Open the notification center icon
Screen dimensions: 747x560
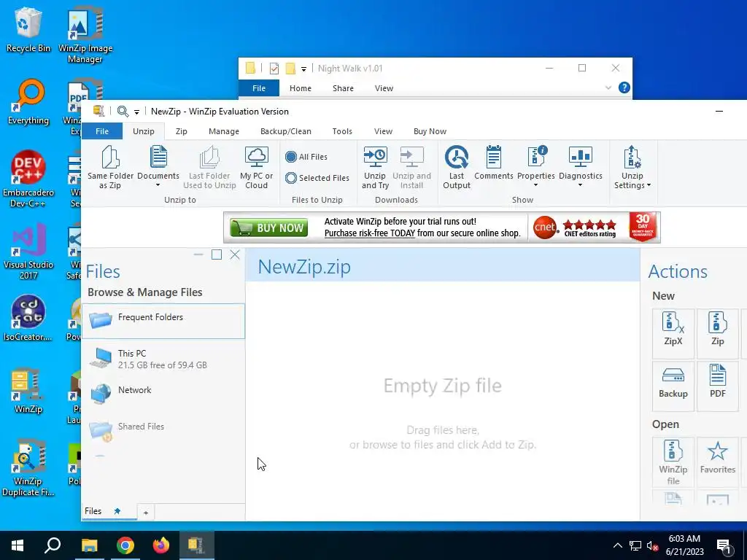tap(724, 546)
